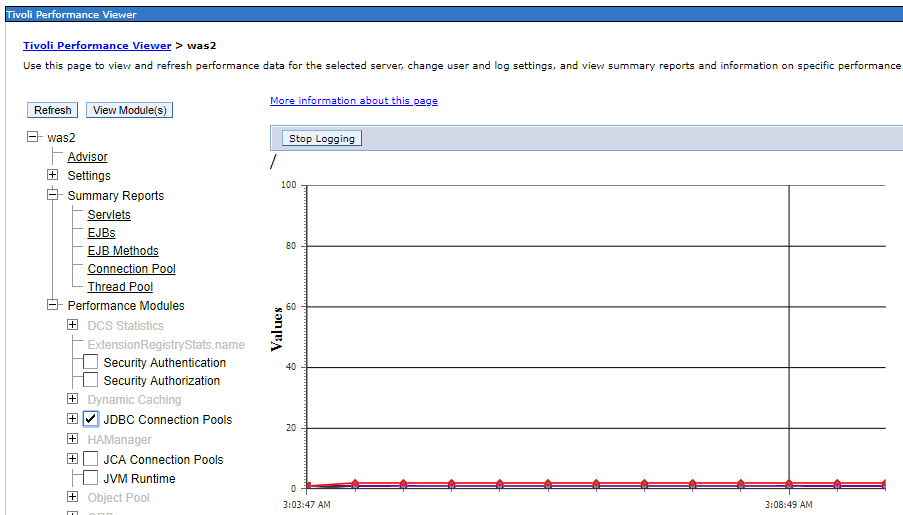This screenshot has height=515, width=903.
Task: Open the Connection Pool summary report
Action: (131, 268)
